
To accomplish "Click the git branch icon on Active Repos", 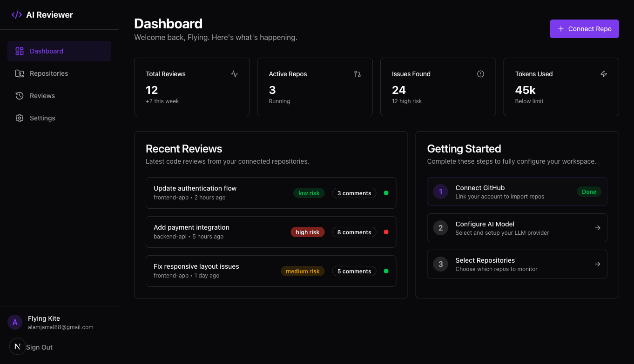I will [357, 74].
